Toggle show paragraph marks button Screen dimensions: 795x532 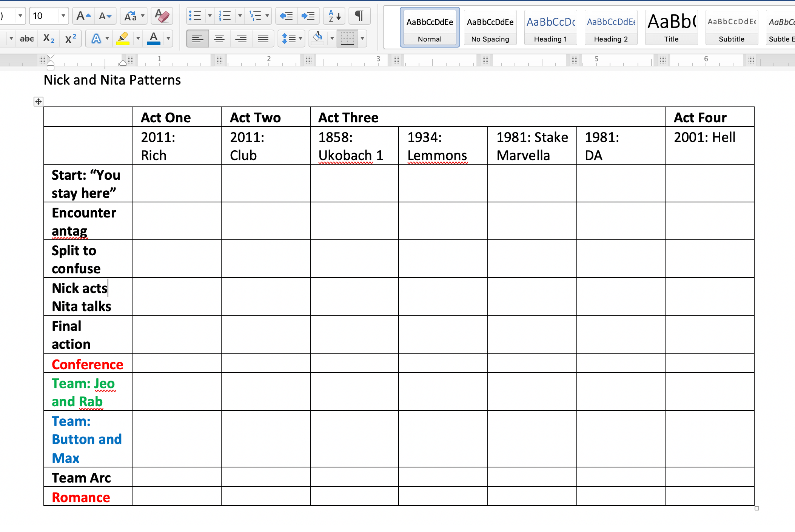point(359,16)
